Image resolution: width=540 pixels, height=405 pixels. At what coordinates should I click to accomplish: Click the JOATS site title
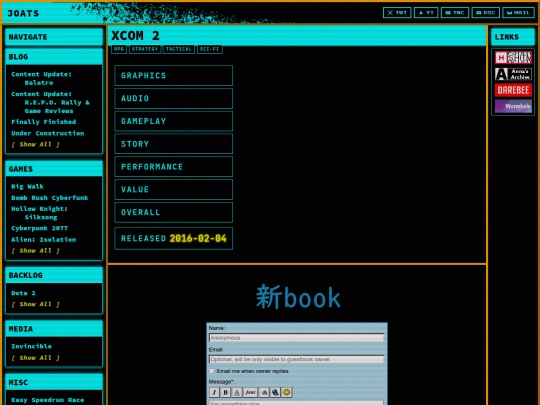pos(23,13)
